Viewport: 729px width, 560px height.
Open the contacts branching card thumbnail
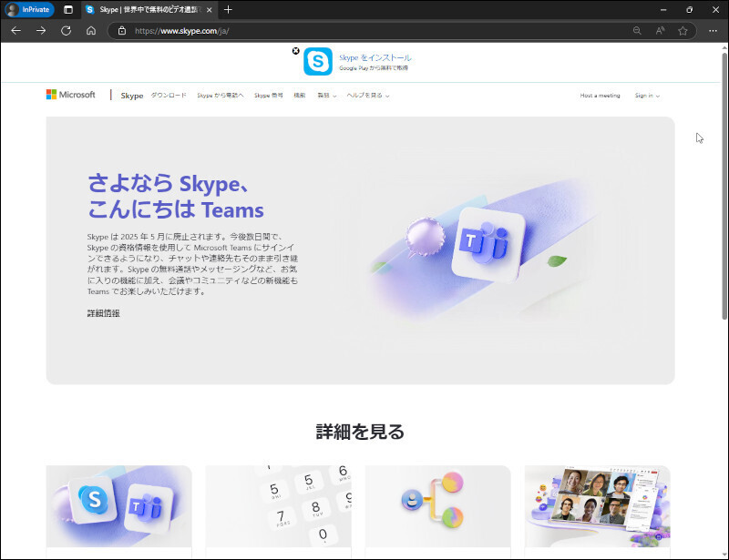click(x=438, y=506)
